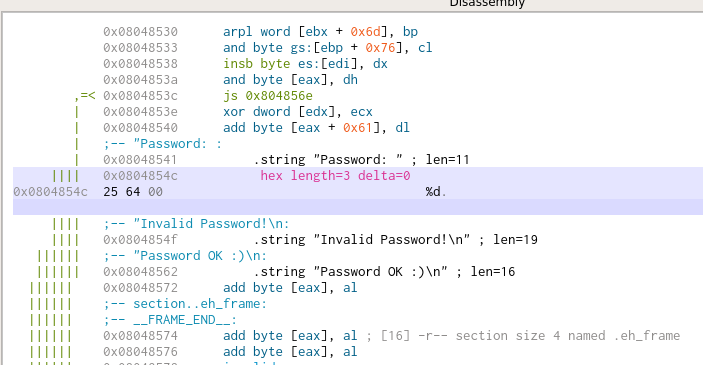Select the hex bytes 25 64 00
Viewport: 703px width, 365px height.
(x=133, y=192)
